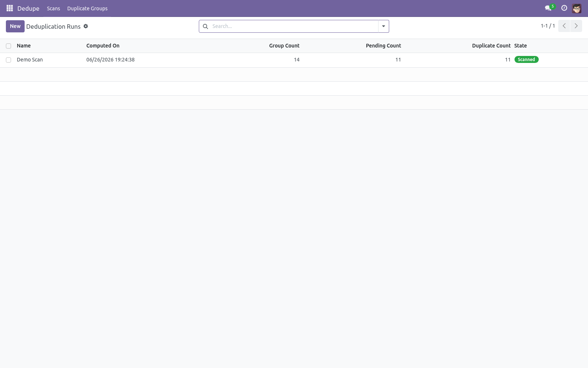This screenshot has height=368, width=588.
Task: Open the gear actions next to Deduplication Runs
Action: pos(86,26)
